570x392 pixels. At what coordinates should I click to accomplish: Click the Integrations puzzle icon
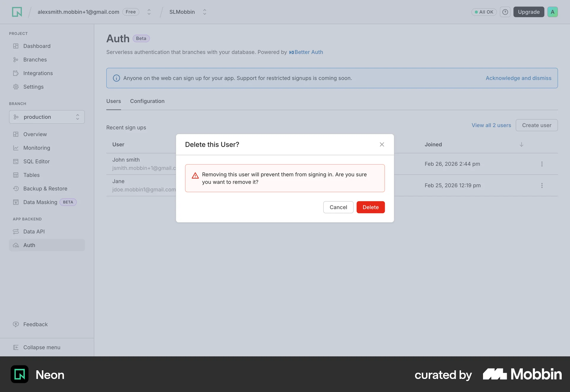[x=16, y=73]
